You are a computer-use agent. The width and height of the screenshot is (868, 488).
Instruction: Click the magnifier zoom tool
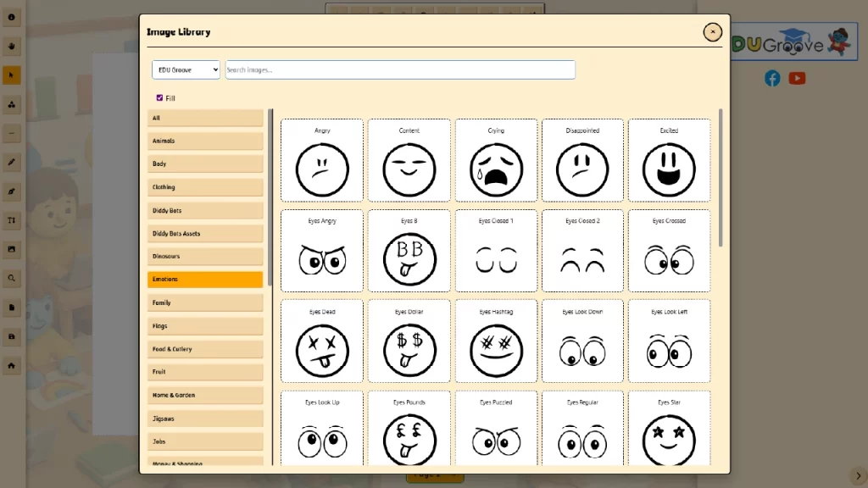(x=12, y=278)
